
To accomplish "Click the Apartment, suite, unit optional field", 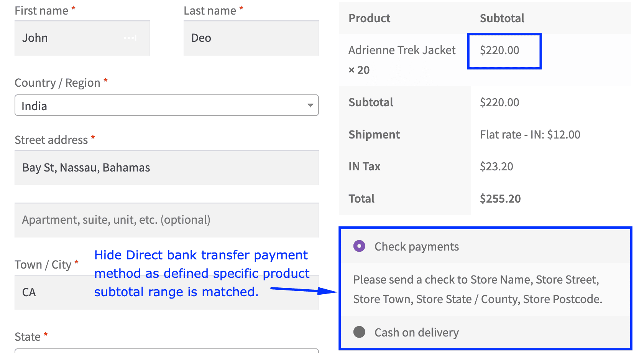I will 166,220.
